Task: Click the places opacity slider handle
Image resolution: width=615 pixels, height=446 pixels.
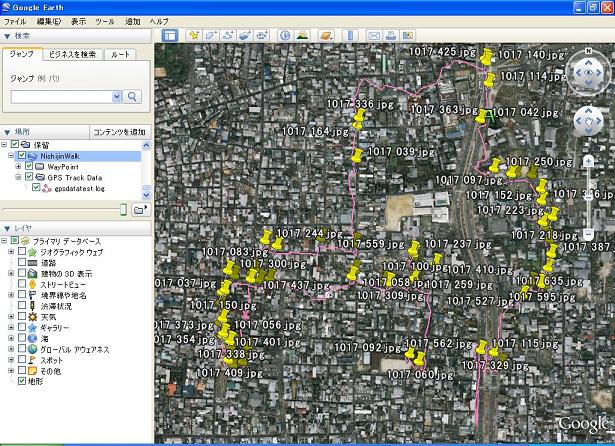Action: click(123, 209)
